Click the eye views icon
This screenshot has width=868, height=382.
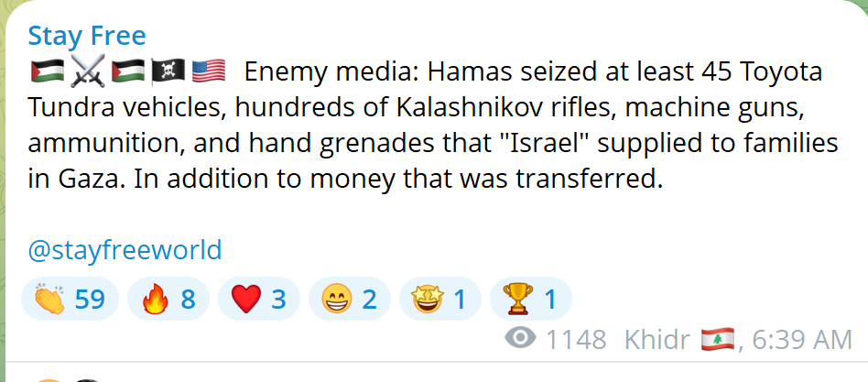pos(520,338)
